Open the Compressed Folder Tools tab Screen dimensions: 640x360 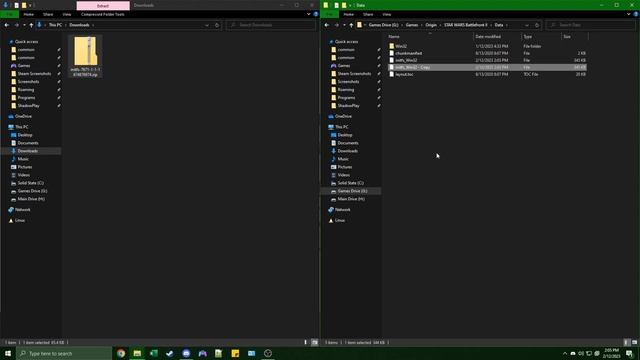click(x=102, y=14)
